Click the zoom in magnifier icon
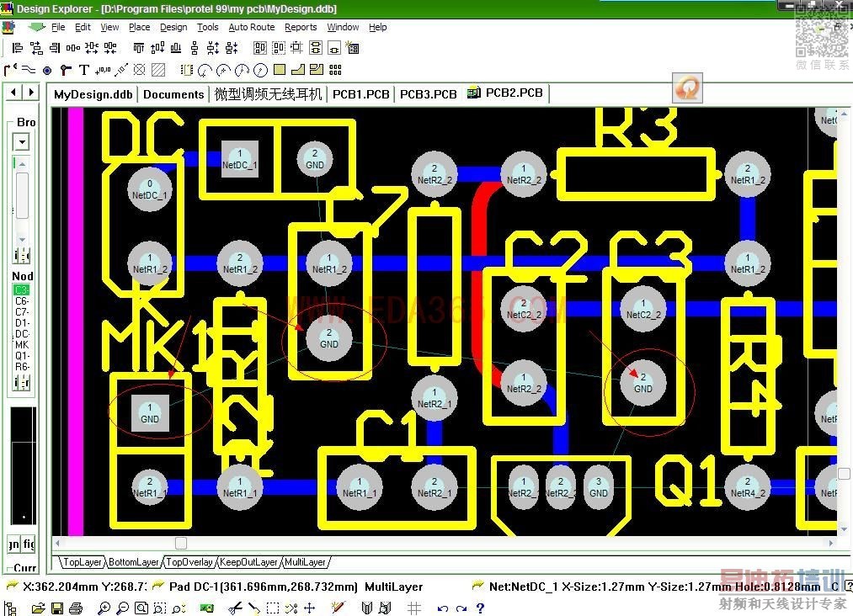 coord(104,608)
